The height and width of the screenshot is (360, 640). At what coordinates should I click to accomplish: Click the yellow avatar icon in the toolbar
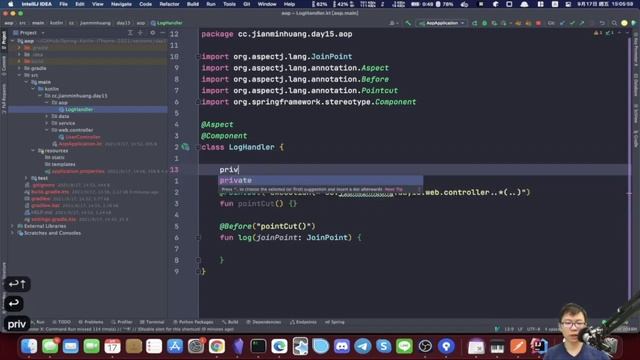[624, 23]
